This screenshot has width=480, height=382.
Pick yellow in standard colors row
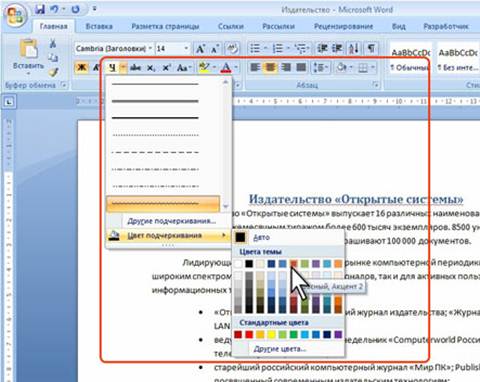(x=271, y=335)
